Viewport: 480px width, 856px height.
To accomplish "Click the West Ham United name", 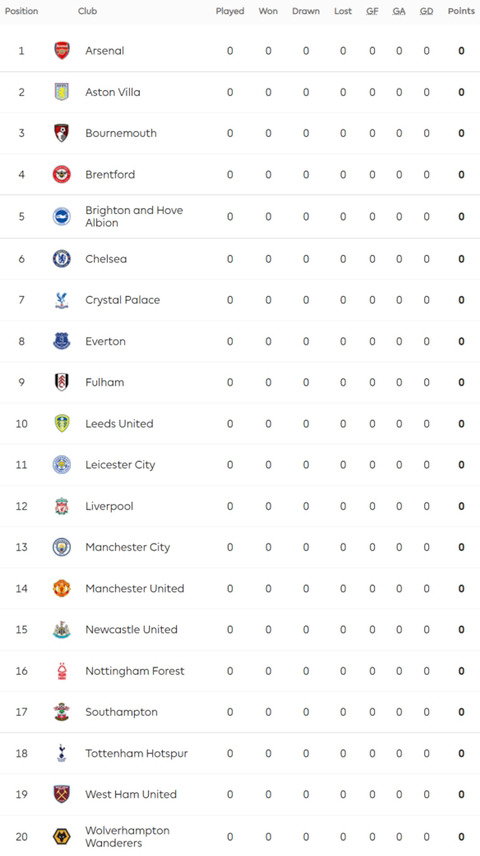I will 131,794.
